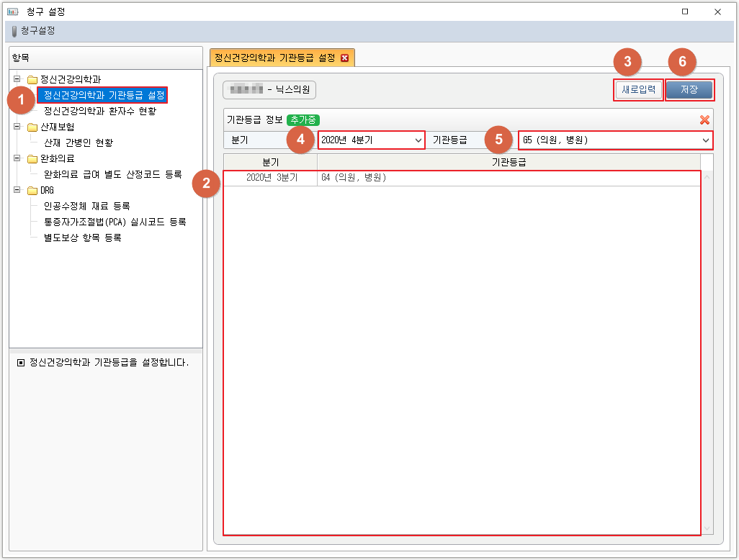Collapse the 산재보험 tree node
This screenshot has height=560, width=739.
(x=18, y=127)
